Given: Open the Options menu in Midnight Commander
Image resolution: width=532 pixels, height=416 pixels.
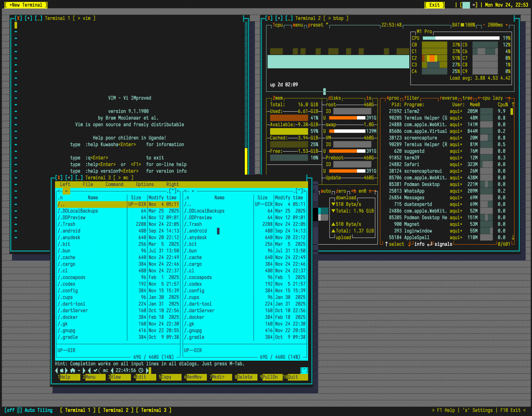Looking at the screenshot, I should (x=145, y=184).
